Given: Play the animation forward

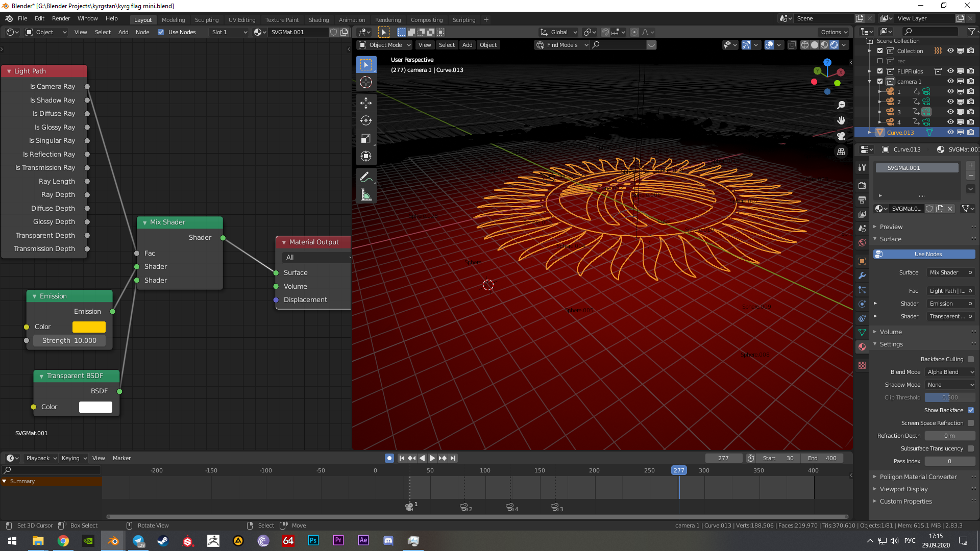Looking at the screenshot, I should click(432, 458).
